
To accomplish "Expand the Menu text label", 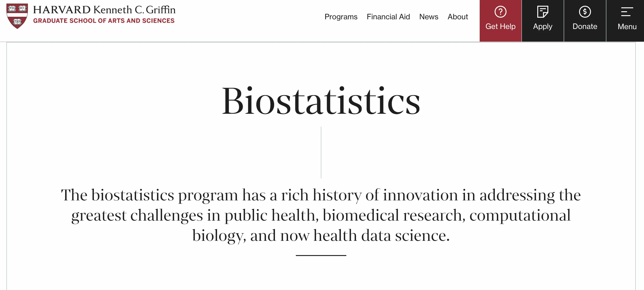I will [x=627, y=26].
